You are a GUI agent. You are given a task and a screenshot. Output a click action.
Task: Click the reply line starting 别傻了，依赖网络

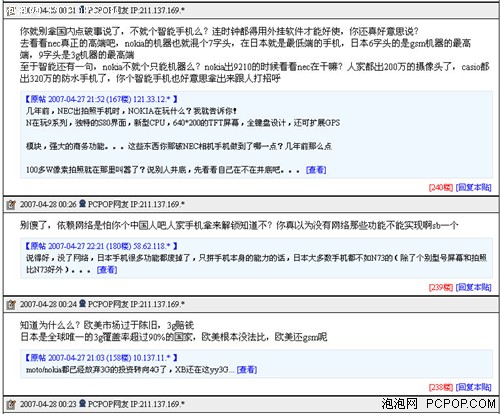[239, 226]
